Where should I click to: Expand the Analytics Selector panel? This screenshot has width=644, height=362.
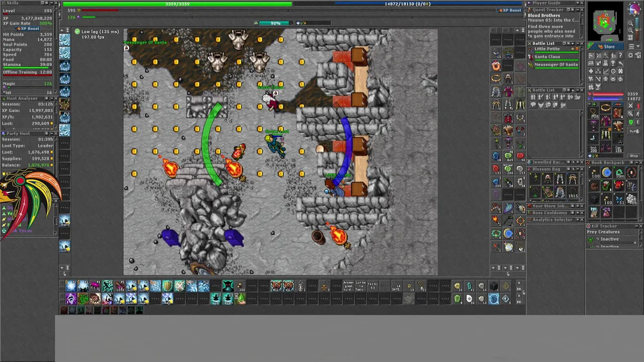tap(578, 220)
